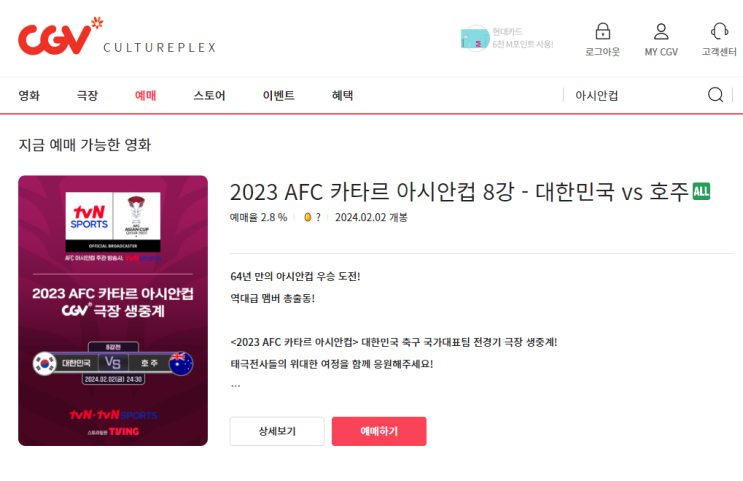
Task: Click the CGV logo
Action: [x=60, y=36]
